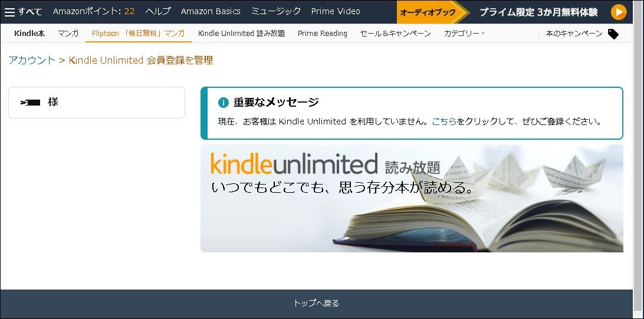
Task: Switch to the マンガ tab
Action: [x=68, y=34]
